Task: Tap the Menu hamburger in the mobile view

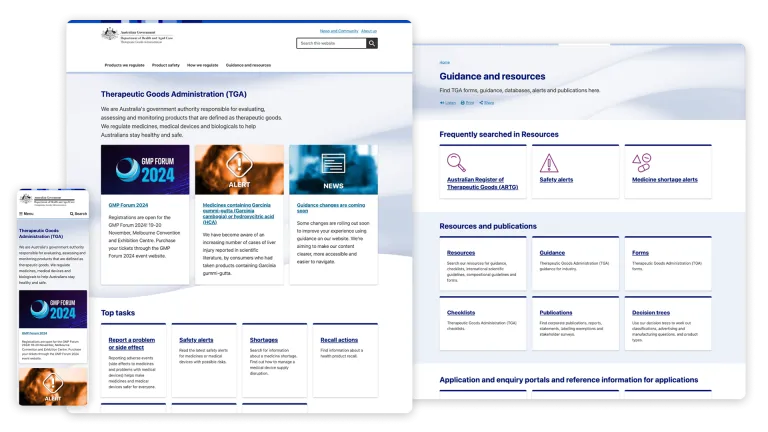Action: point(26,214)
